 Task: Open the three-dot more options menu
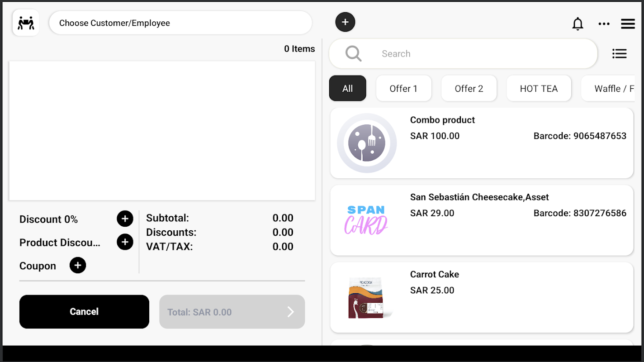tap(604, 24)
